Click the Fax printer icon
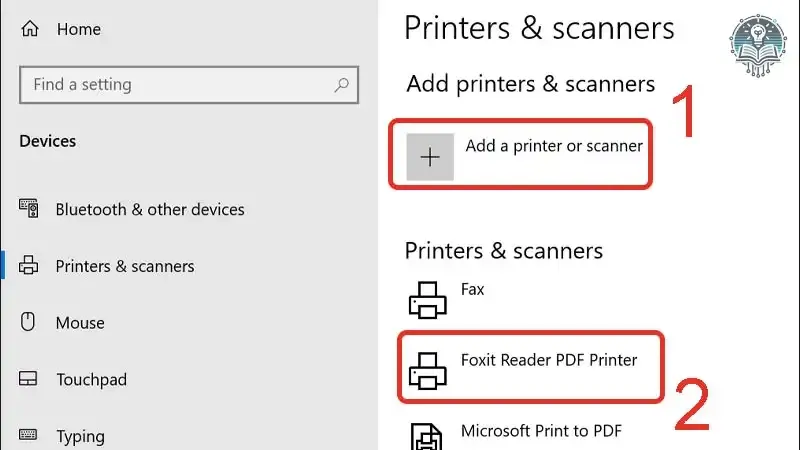This screenshot has width=800, height=450. [x=428, y=300]
